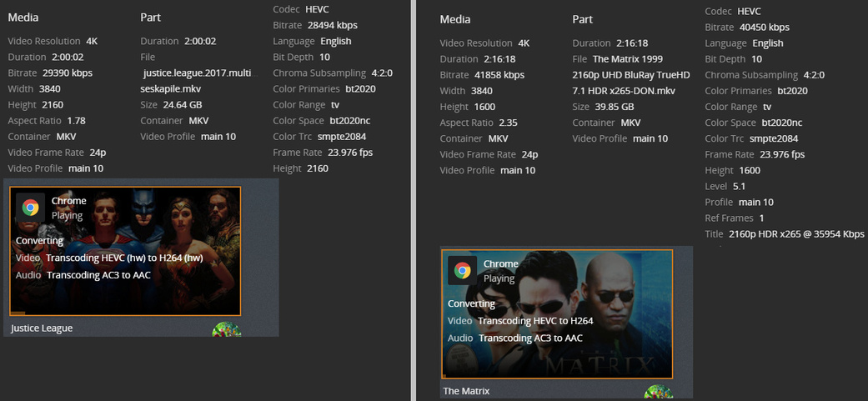Click 'The Matrix 1999' file name text

click(628, 59)
